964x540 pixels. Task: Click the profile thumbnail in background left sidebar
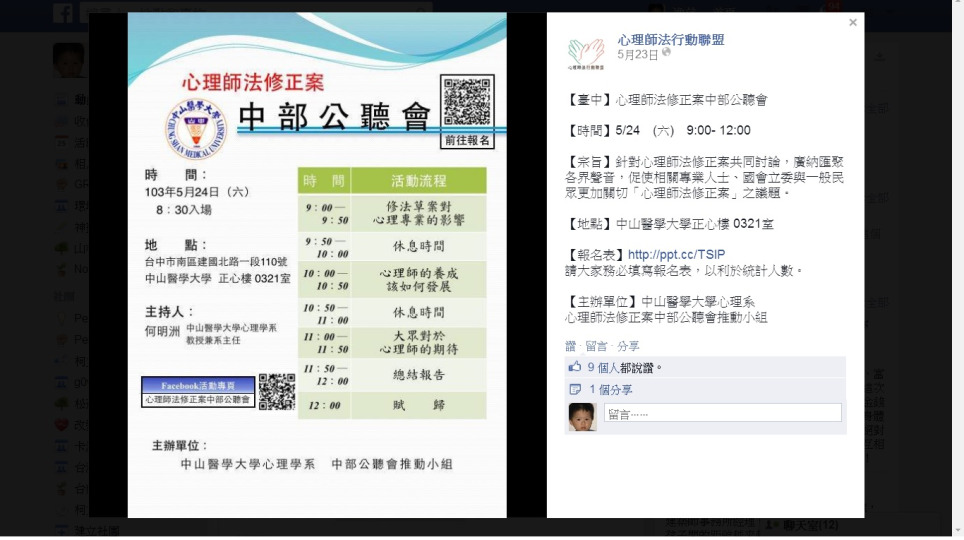[68, 60]
